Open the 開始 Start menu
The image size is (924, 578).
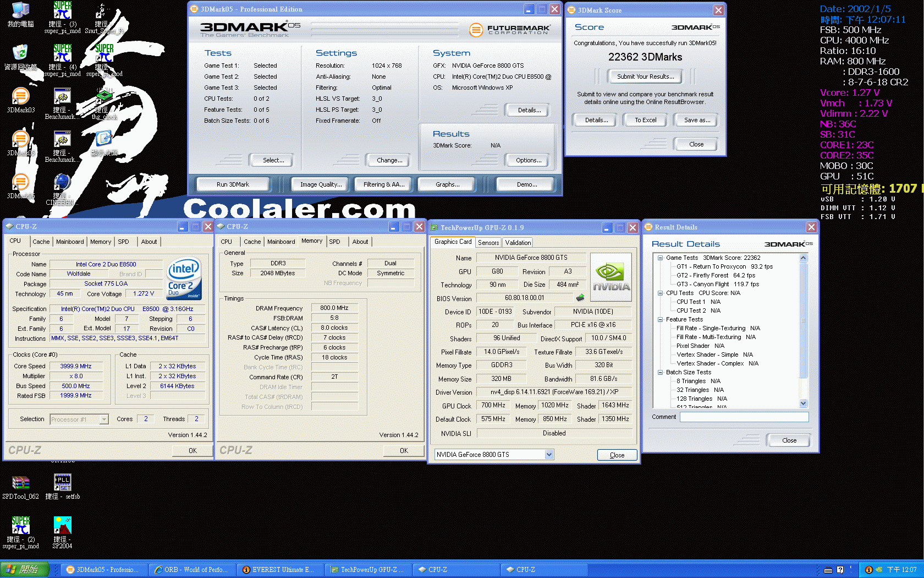click(x=25, y=569)
